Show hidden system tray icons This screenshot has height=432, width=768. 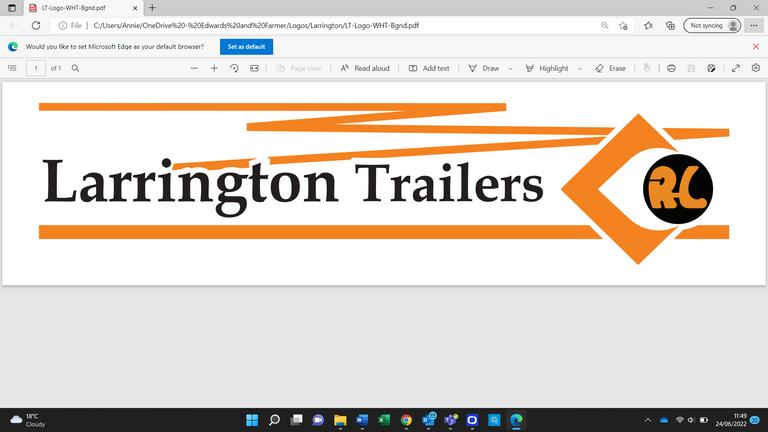(x=648, y=420)
